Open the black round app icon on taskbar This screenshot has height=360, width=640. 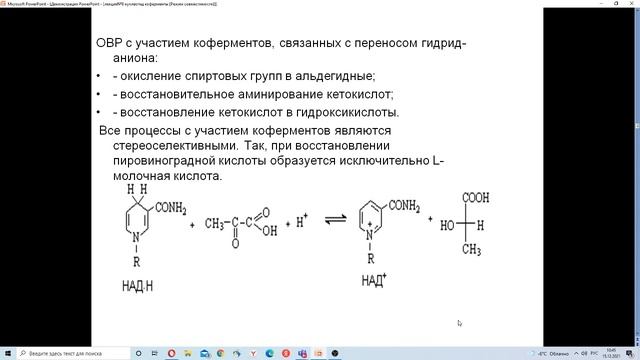click(x=335, y=353)
